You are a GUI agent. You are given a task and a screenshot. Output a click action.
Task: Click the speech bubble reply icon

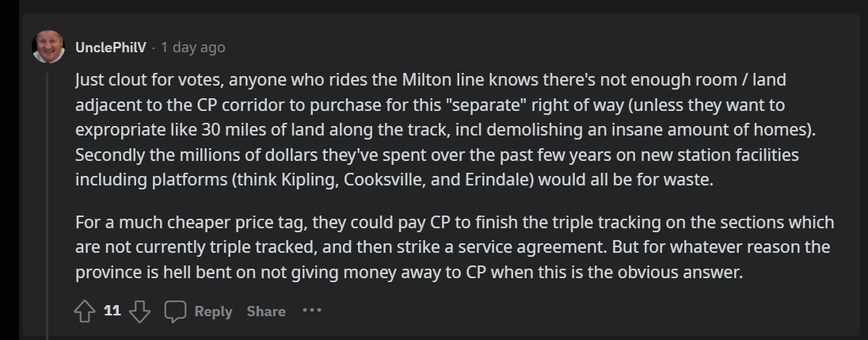click(175, 311)
